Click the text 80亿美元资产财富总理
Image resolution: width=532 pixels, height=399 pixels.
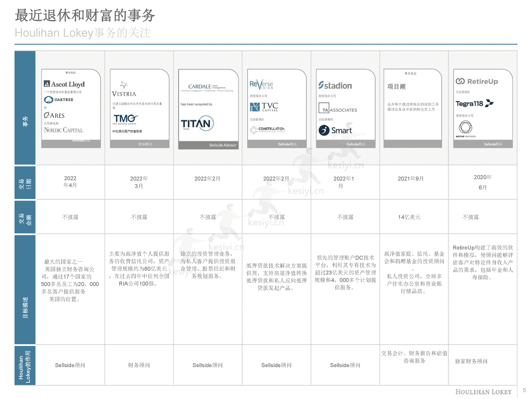pos(127,131)
